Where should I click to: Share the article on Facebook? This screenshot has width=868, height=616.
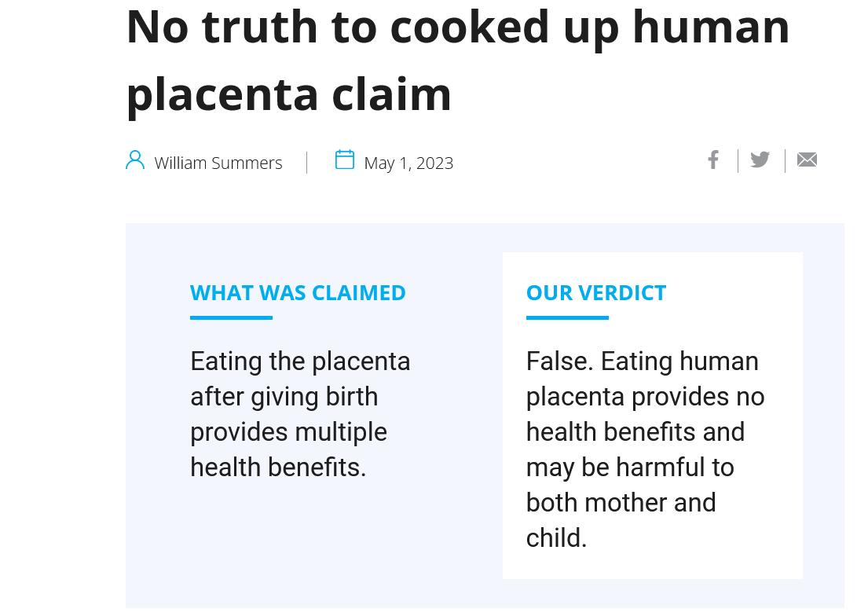pyautogui.click(x=713, y=159)
